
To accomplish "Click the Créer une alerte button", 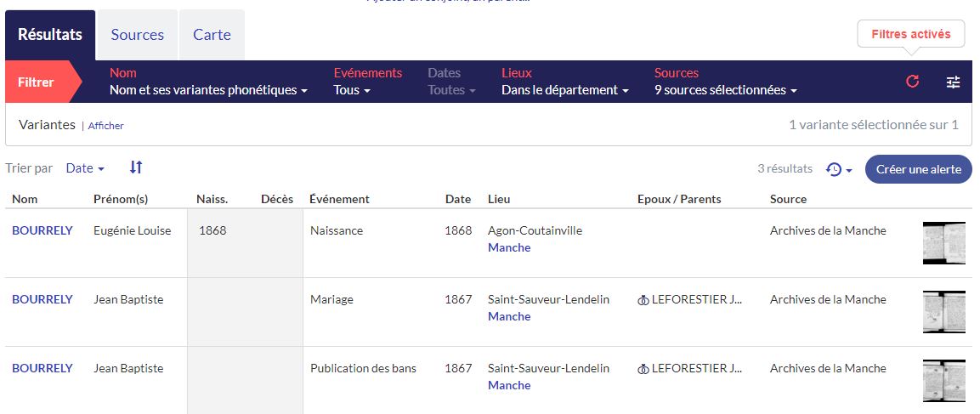I will pyautogui.click(x=918, y=169).
